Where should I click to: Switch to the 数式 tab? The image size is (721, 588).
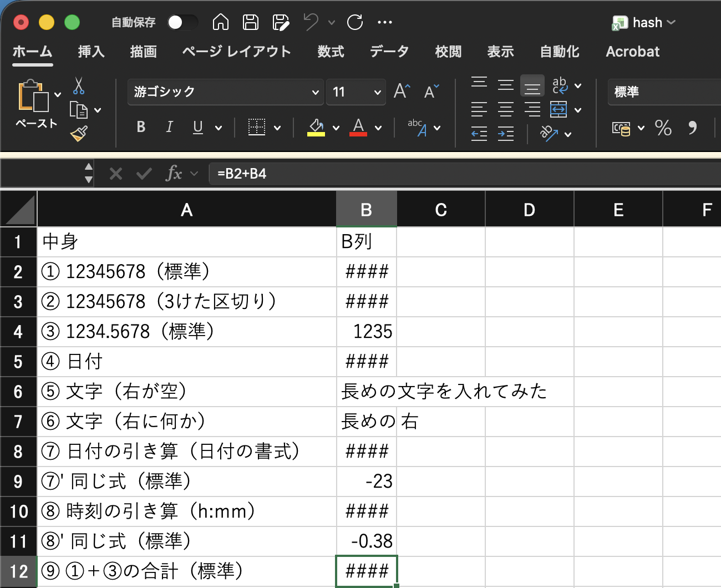(331, 52)
